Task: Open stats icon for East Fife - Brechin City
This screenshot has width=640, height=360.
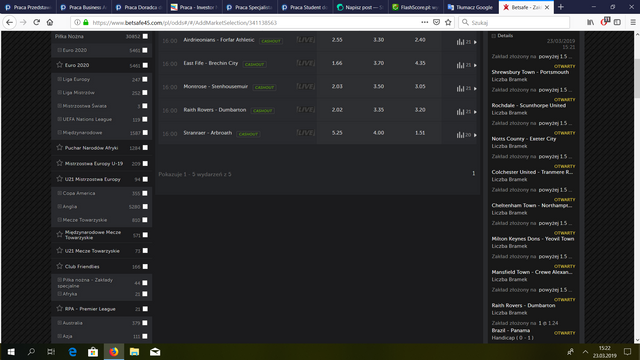Action: (x=460, y=65)
